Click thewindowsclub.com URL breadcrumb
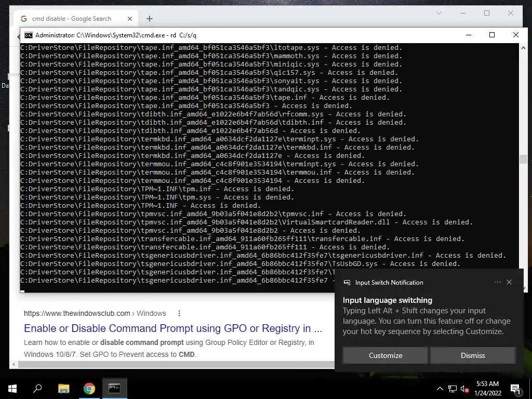 (95, 313)
